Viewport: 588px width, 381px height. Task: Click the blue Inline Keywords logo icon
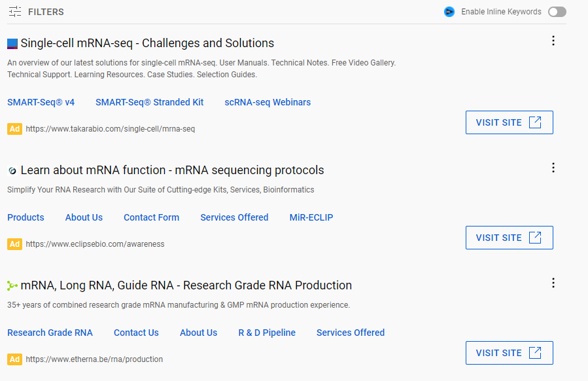[449, 12]
